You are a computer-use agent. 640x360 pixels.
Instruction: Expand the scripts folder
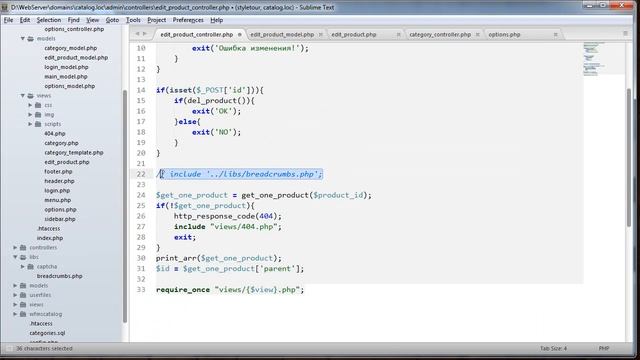30,124
